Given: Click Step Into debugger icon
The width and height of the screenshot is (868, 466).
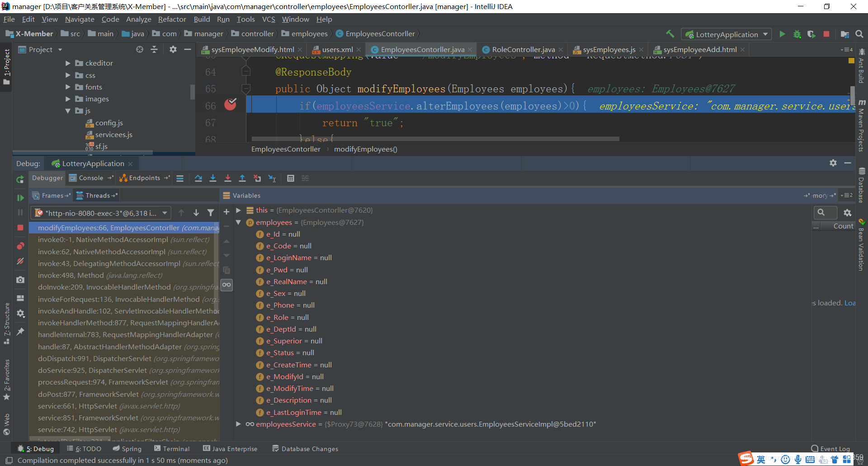Looking at the screenshot, I should click(213, 178).
